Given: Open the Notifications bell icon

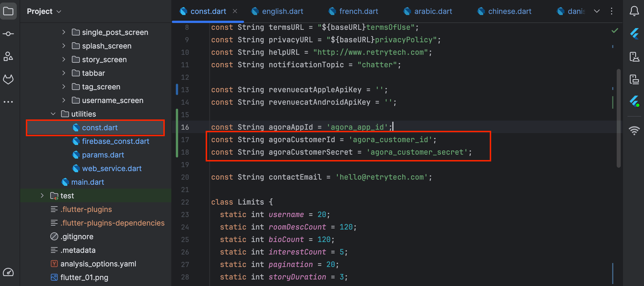Looking at the screenshot, I should coord(634,11).
